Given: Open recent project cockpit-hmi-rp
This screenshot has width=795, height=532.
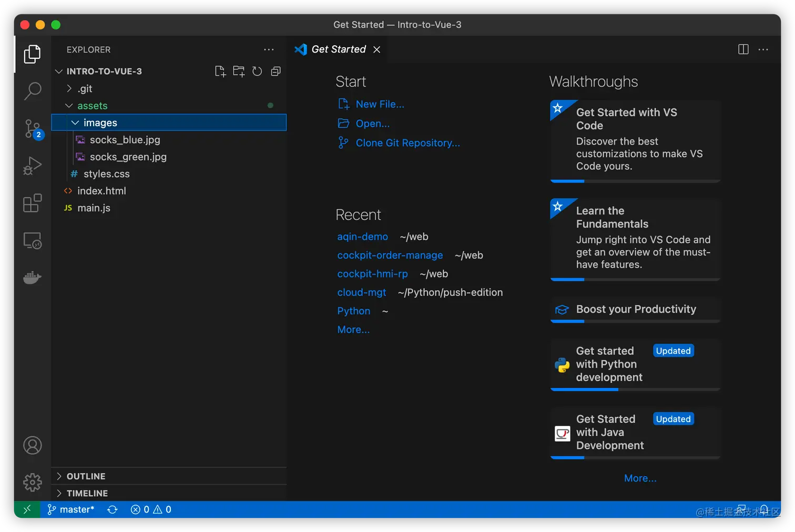Looking at the screenshot, I should (x=372, y=274).
